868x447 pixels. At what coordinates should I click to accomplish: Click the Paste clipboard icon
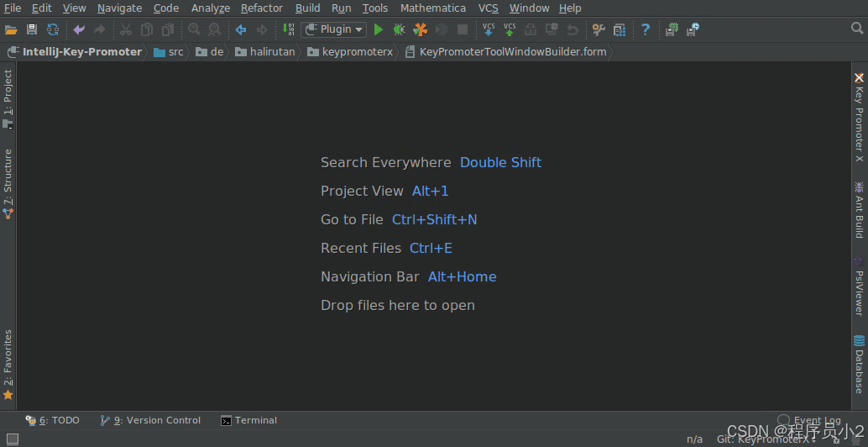pos(167,29)
